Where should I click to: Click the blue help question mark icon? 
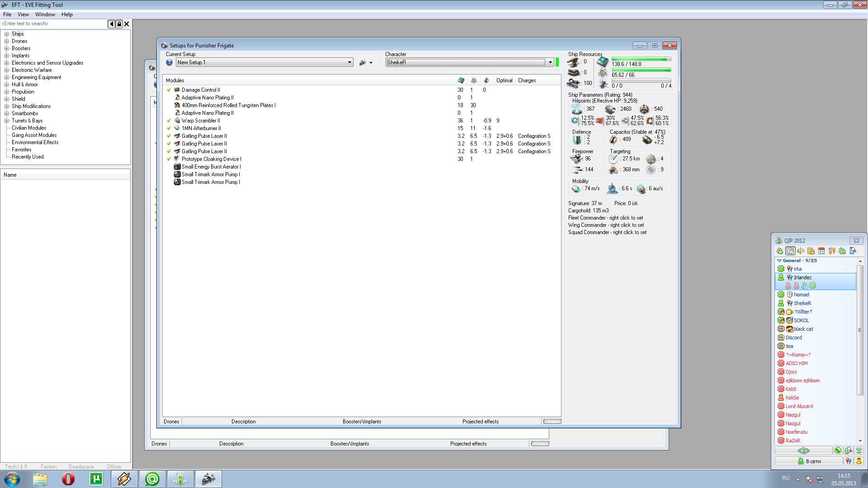(x=169, y=62)
